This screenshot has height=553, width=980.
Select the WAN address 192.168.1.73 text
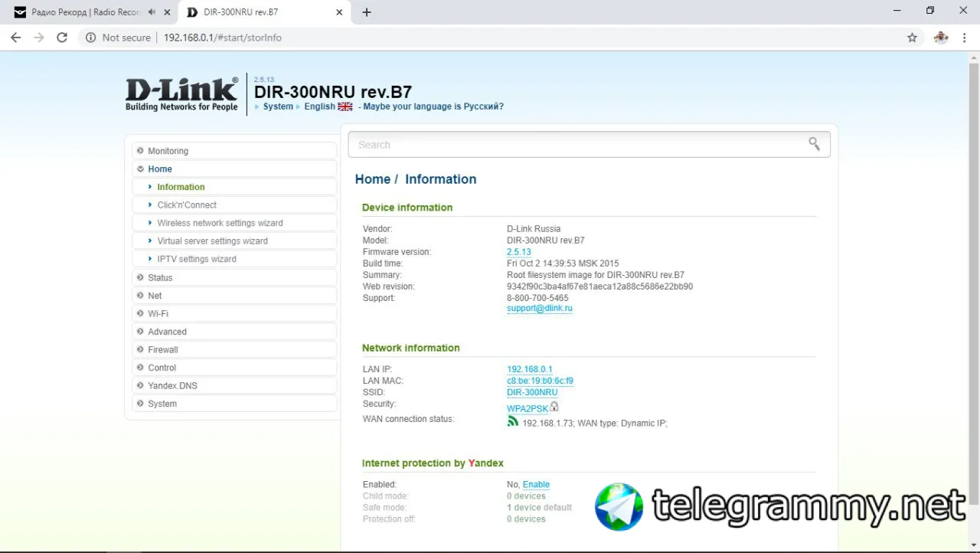click(547, 424)
